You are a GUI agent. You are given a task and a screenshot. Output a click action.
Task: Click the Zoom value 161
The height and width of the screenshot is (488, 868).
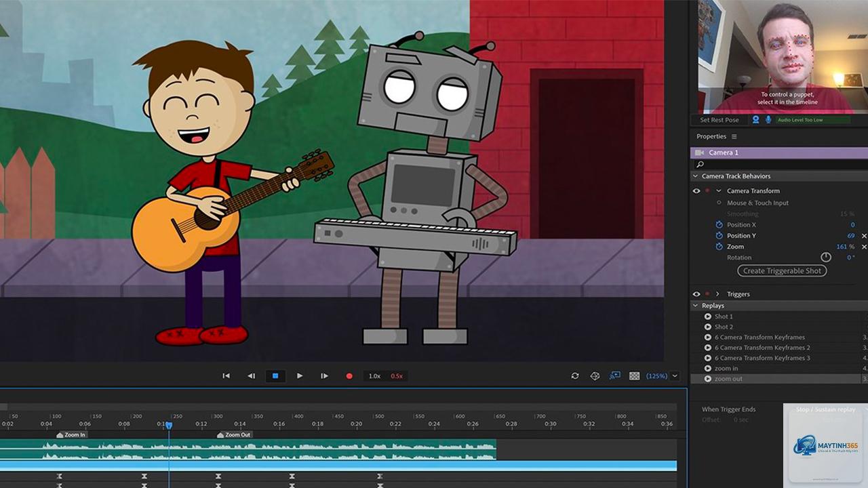pos(842,247)
